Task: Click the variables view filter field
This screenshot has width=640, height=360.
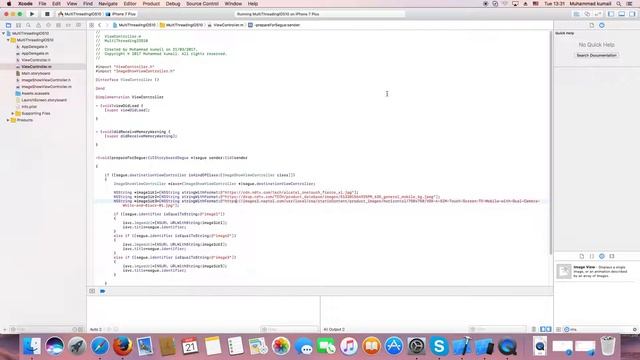Action: [289, 329]
